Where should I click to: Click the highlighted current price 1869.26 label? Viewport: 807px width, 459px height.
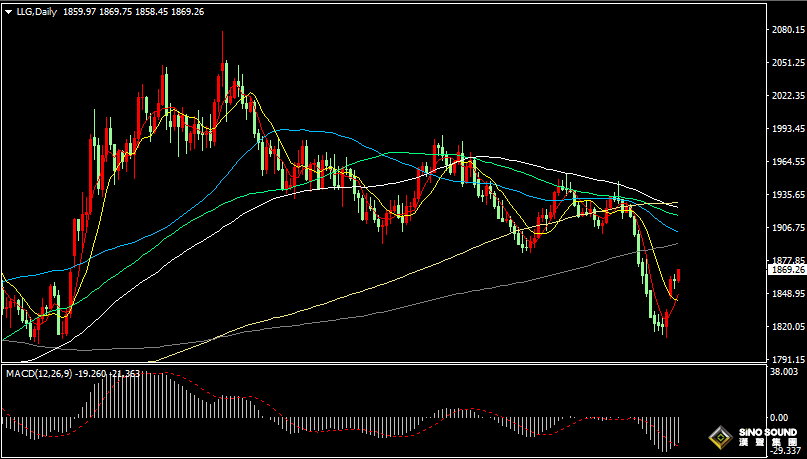(787, 270)
